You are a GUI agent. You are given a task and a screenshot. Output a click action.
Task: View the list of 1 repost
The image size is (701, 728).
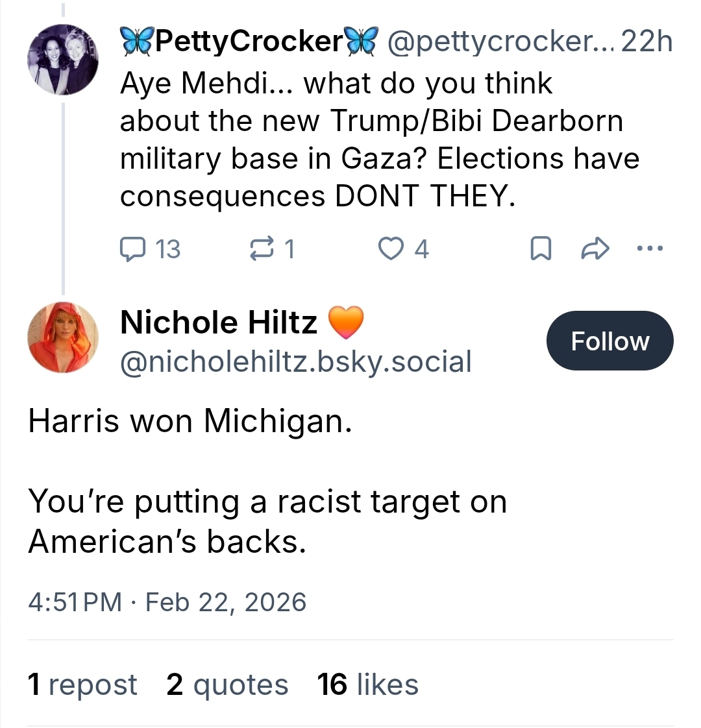[82, 685]
